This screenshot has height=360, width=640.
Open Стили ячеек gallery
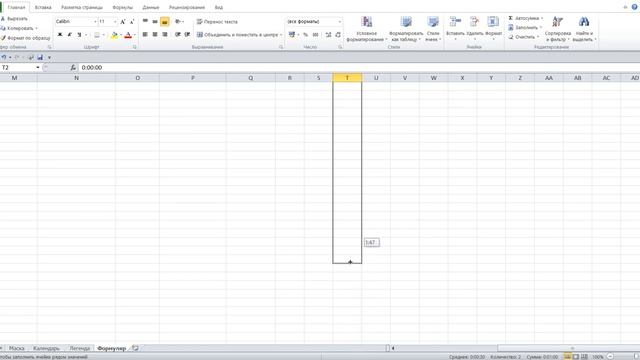click(433, 29)
